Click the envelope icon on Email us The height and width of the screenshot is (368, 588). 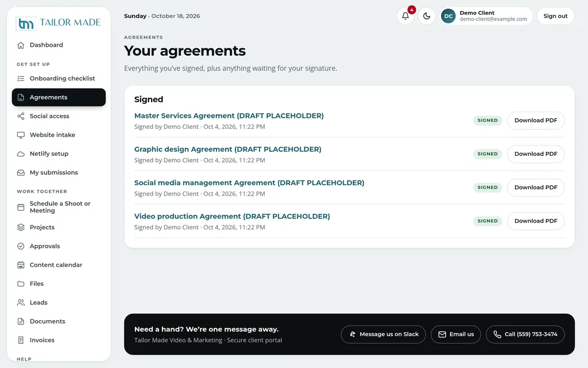point(442,334)
